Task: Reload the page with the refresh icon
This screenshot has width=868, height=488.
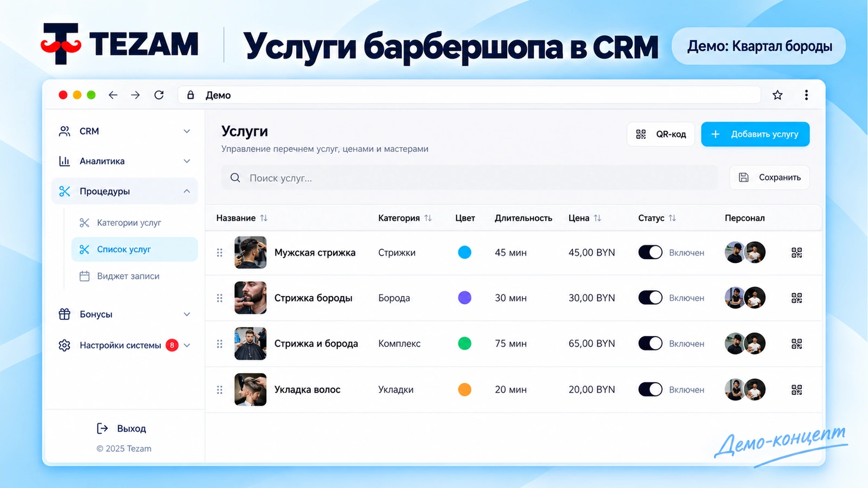Action: [159, 95]
